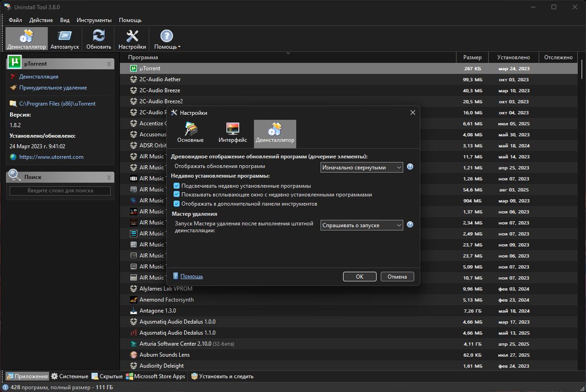Toggle Подсвечивать недавно установленные программы checkbox
586x392 pixels.
[x=176, y=186]
